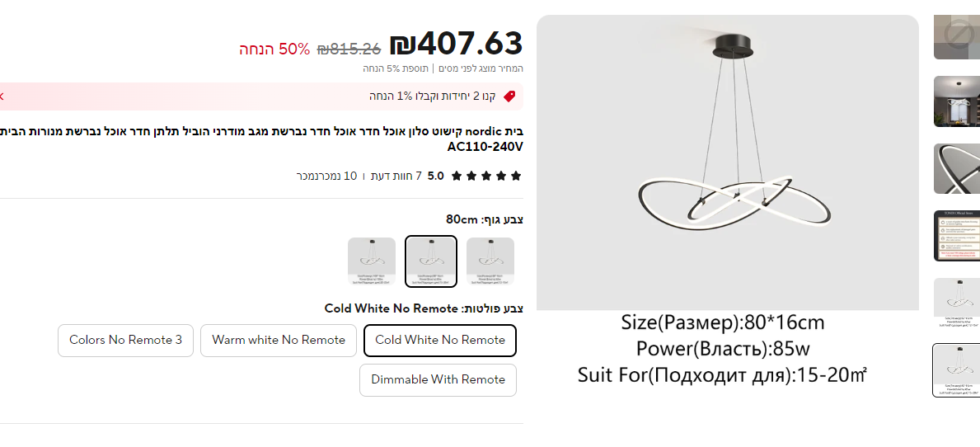This screenshot has height=447, width=980.
Task: Open the dark official store info thumbnail
Action: tap(956, 236)
